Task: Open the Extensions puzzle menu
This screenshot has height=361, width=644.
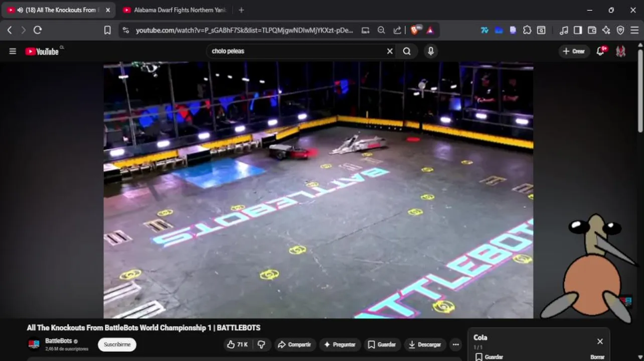Action: 527,30
